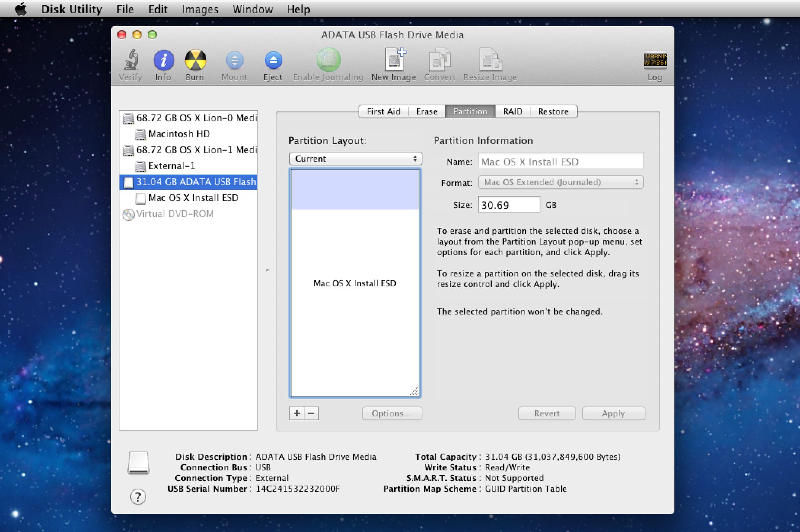The height and width of the screenshot is (532, 800).
Task: Switch to Restore tab
Action: click(553, 111)
